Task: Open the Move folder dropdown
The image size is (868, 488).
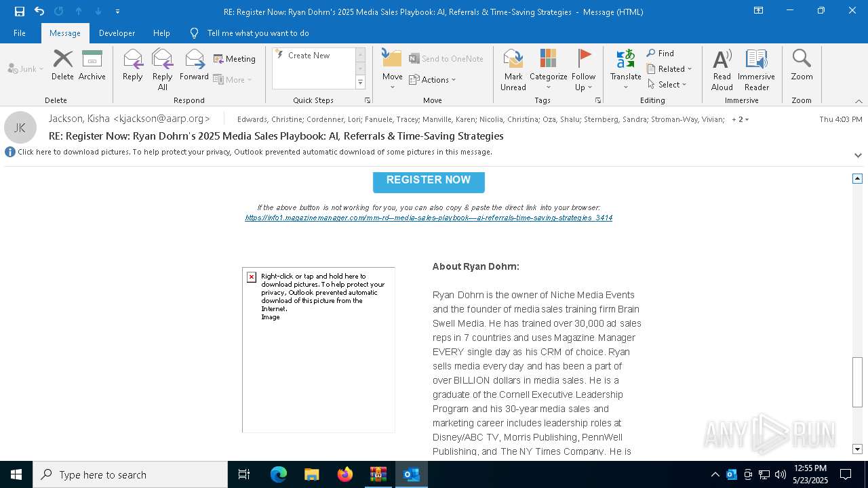Action: (392, 69)
